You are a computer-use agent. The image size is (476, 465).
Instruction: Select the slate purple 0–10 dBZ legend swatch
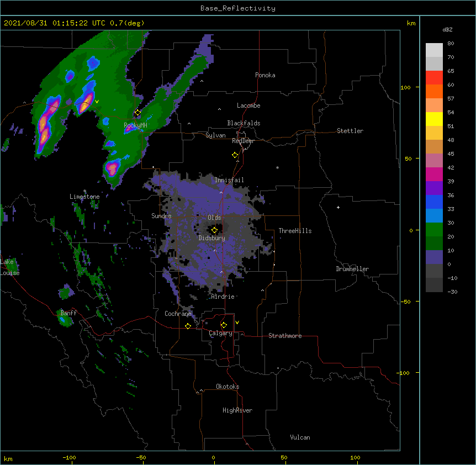(434, 257)
